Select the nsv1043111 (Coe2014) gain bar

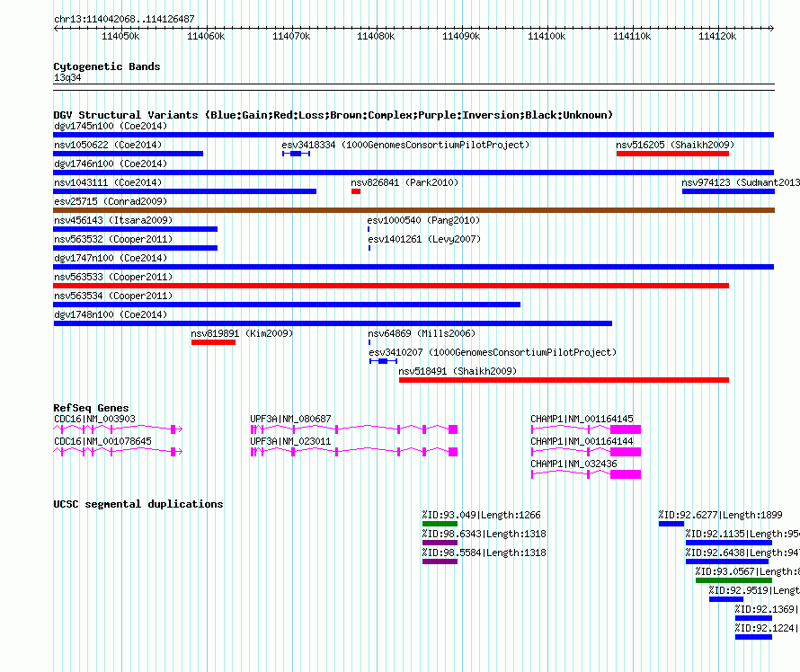point(184,191)
